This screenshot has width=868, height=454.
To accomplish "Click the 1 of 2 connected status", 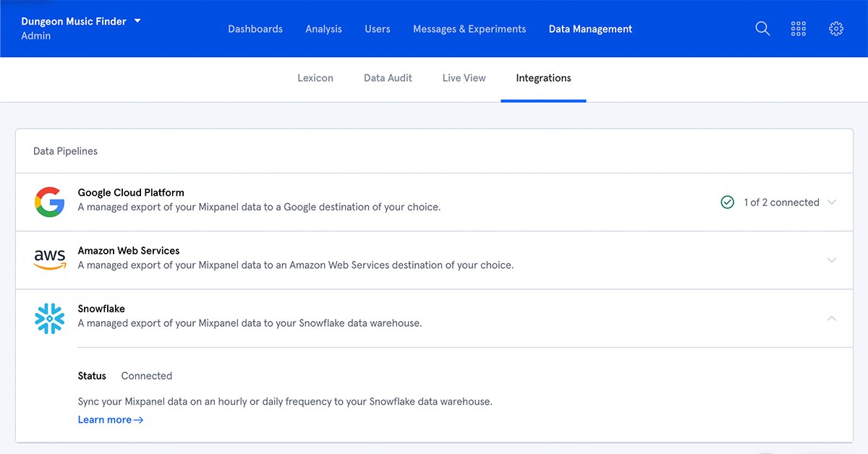I will 781,202.
